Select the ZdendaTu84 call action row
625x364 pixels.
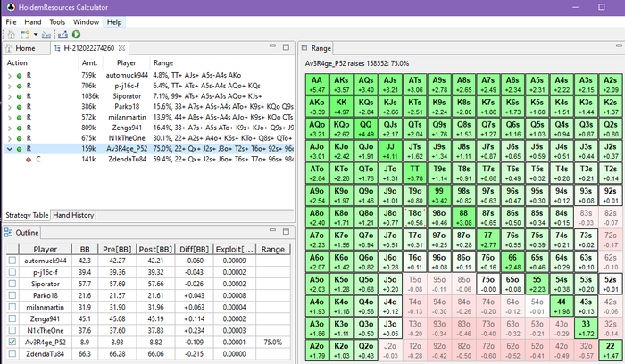(x=149, y=160)
